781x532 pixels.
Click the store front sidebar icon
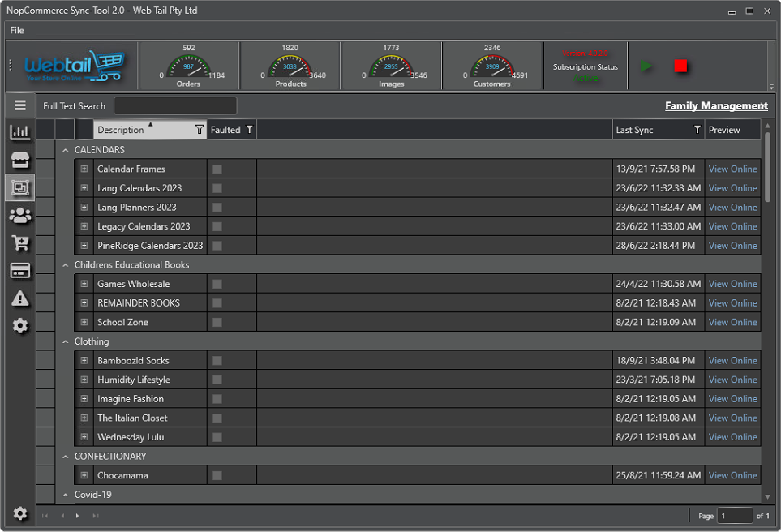pyautogui.click(x=20, y=160)
